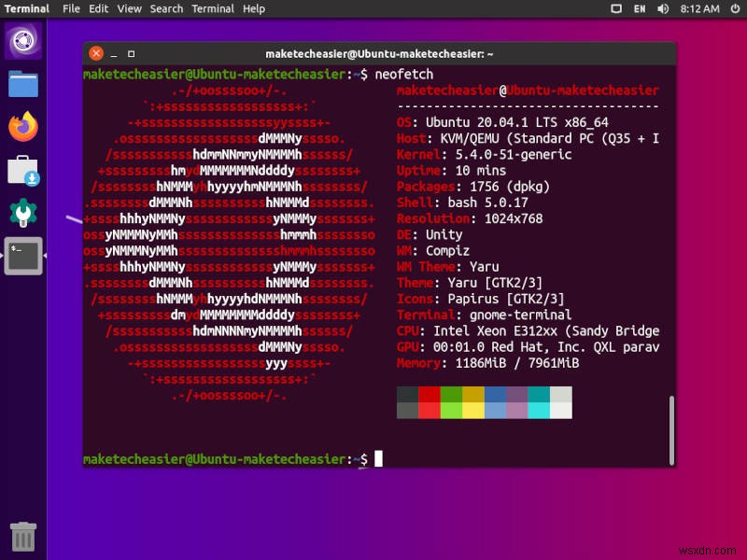Open the Edit menu

pos(97,8)
